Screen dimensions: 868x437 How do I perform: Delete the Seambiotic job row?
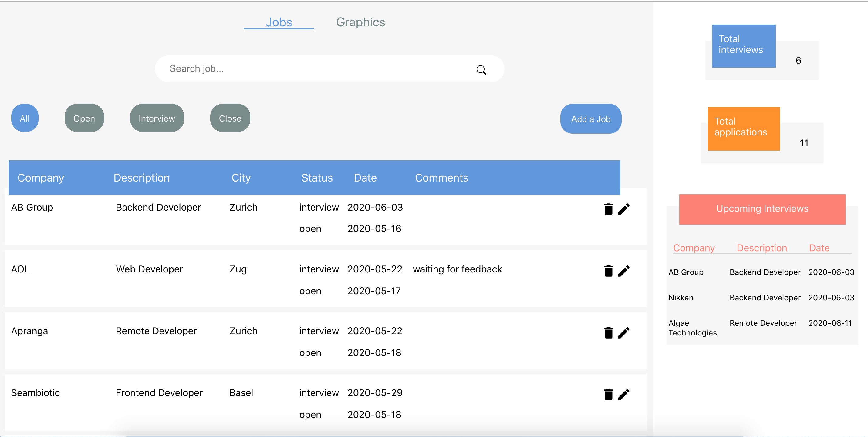608,395
